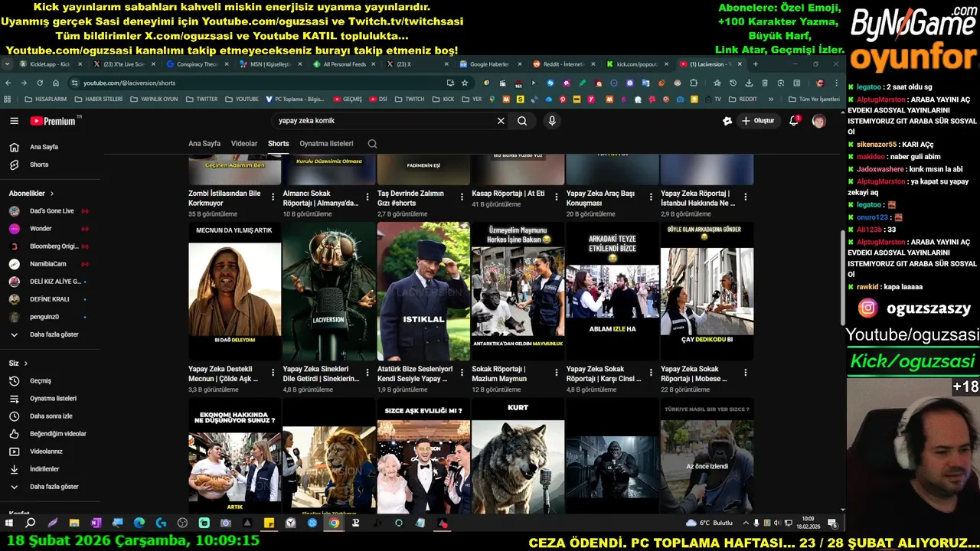Open weather widget 6°C Bulutlu
980x551 pixels.
tap(710, 523)
